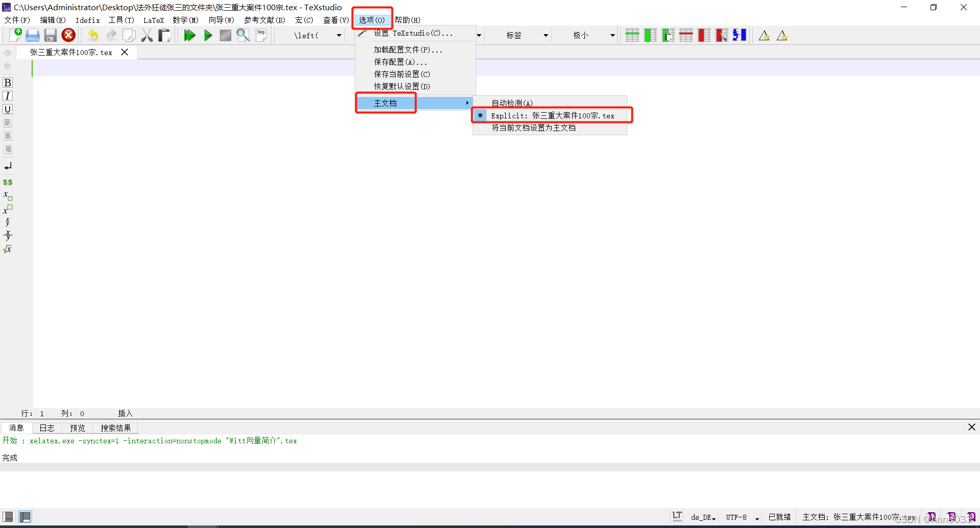The image size is (980, 528).
Task: Open the 数学(M) menu
Action: (185, 20)
